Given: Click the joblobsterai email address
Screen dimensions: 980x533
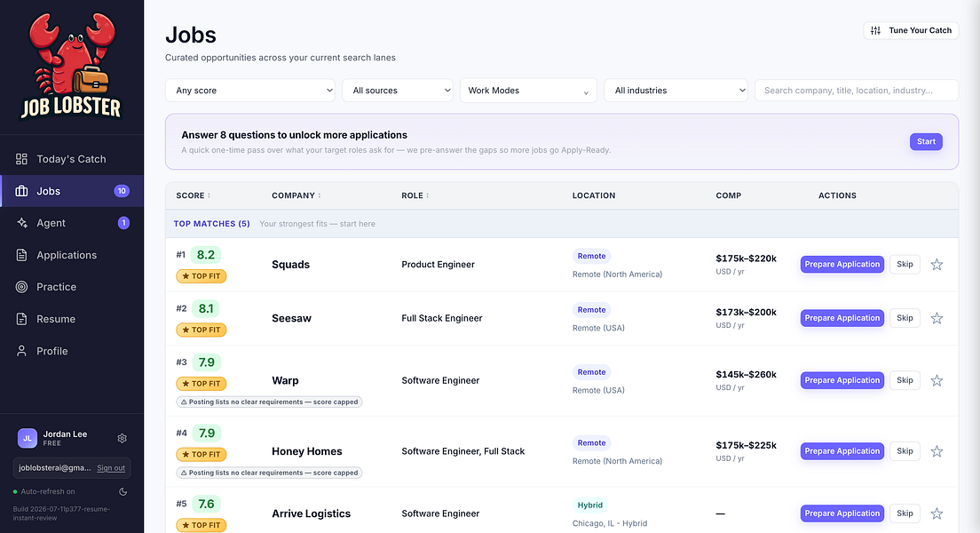Looking at the screenshot, I should (55, 468).
